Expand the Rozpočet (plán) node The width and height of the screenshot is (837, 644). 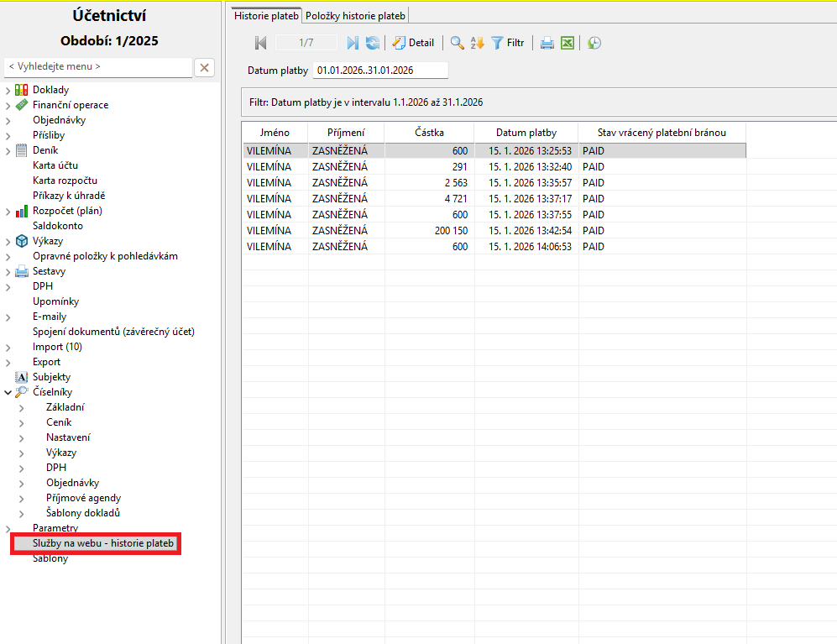coord(8,211)
